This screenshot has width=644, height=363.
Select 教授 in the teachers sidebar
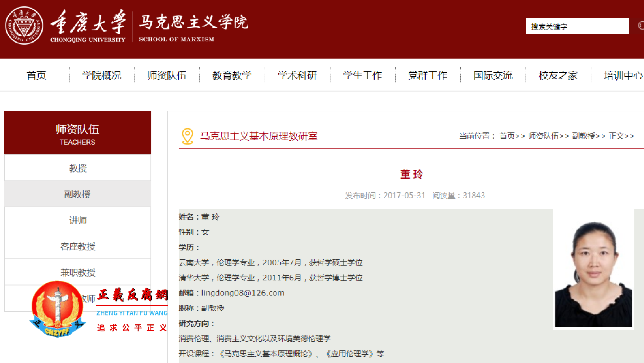pyautogui.click(x=77, y=167)
